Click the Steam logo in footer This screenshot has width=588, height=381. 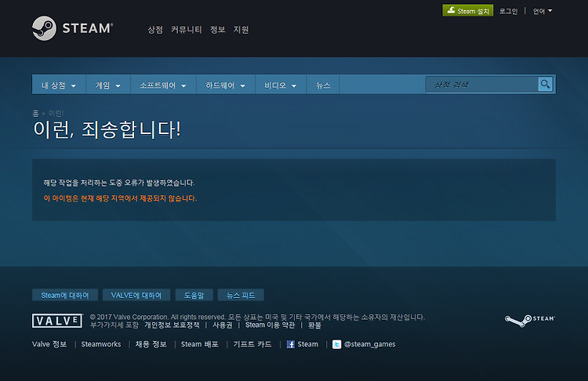tap(529, 321)
